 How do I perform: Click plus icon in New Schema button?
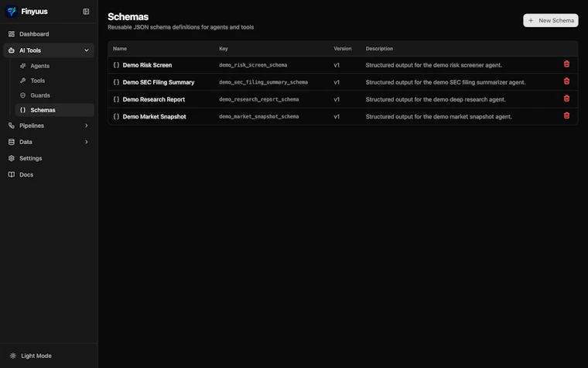(531, 21)
